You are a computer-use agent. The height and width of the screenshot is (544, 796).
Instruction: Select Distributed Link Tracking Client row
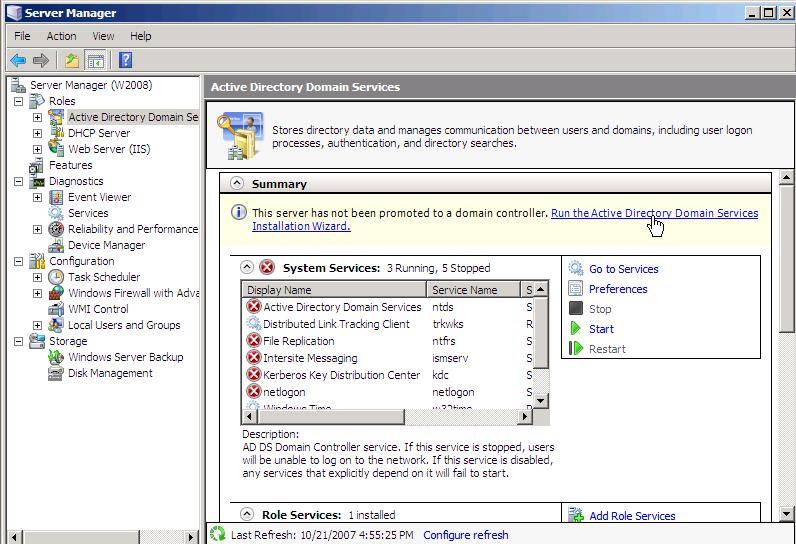(x=389, y=324)
